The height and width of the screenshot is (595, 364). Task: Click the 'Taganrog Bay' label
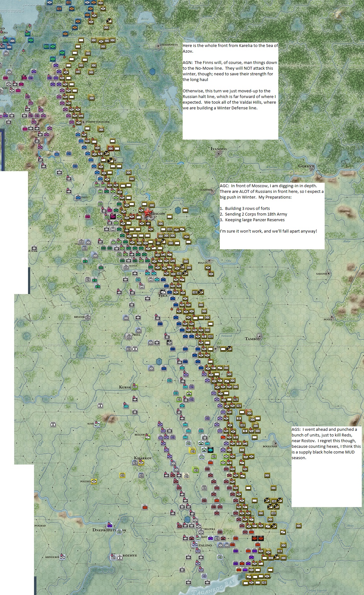click(x=213, y=586)
